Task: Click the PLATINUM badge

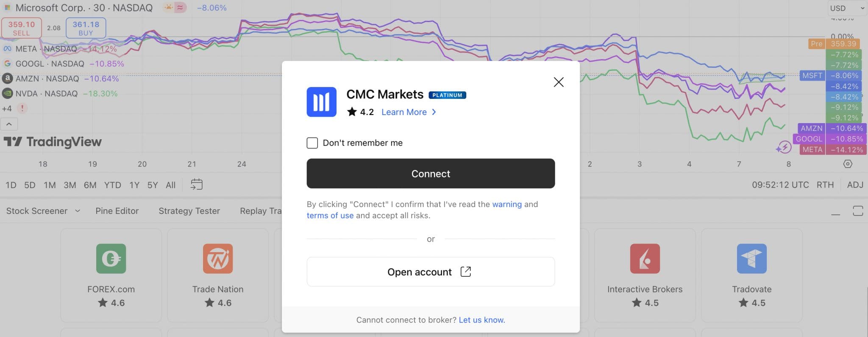Action: coord(447,95)
